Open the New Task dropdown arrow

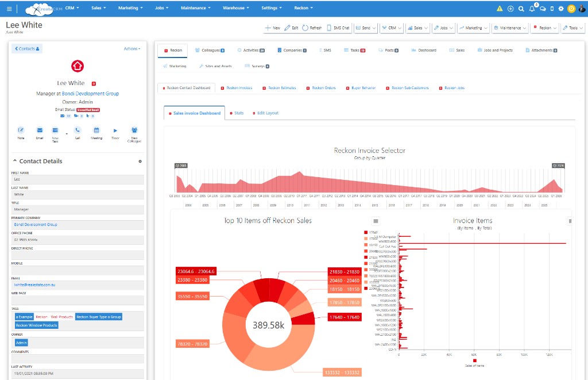coord(67,134)
